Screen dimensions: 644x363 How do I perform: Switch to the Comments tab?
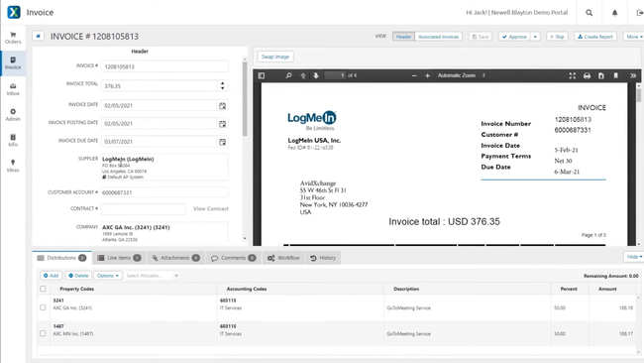point(233,258)
